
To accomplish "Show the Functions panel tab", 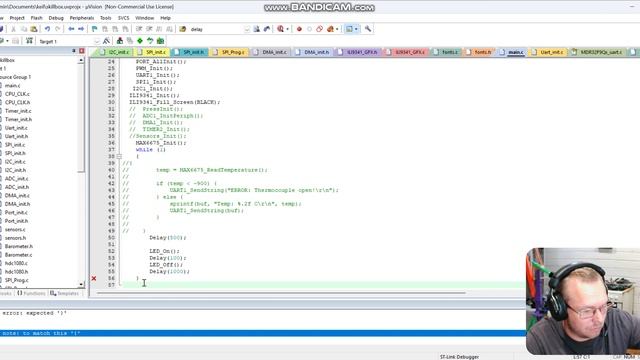I will [31, 293].
